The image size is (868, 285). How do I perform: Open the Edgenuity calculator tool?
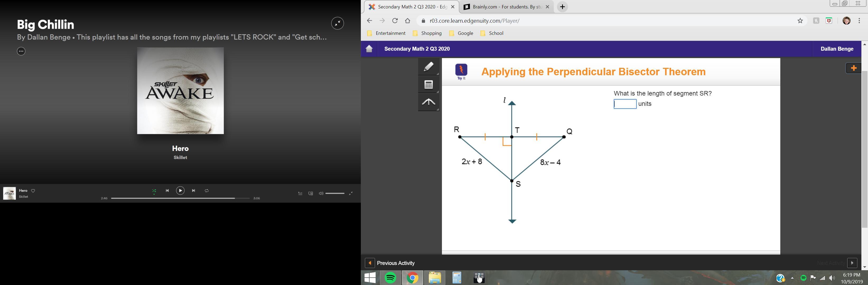pyautogui.click(x=428, y=84)
